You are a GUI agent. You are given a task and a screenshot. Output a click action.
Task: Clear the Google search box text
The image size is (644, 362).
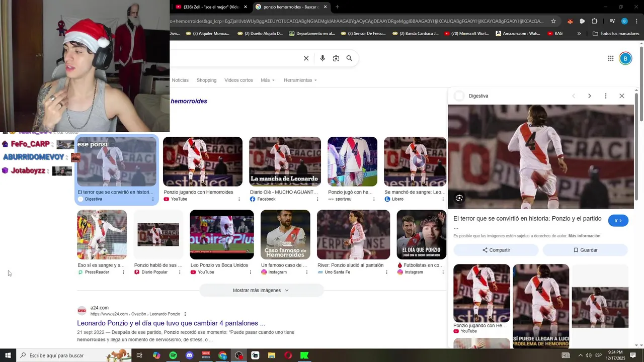(x=306, y=58)
